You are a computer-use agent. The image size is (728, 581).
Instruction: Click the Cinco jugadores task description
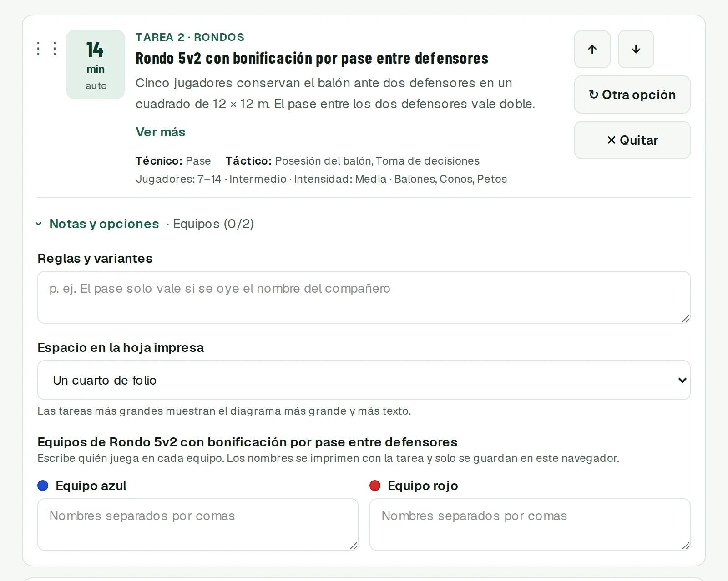(335, 94)
